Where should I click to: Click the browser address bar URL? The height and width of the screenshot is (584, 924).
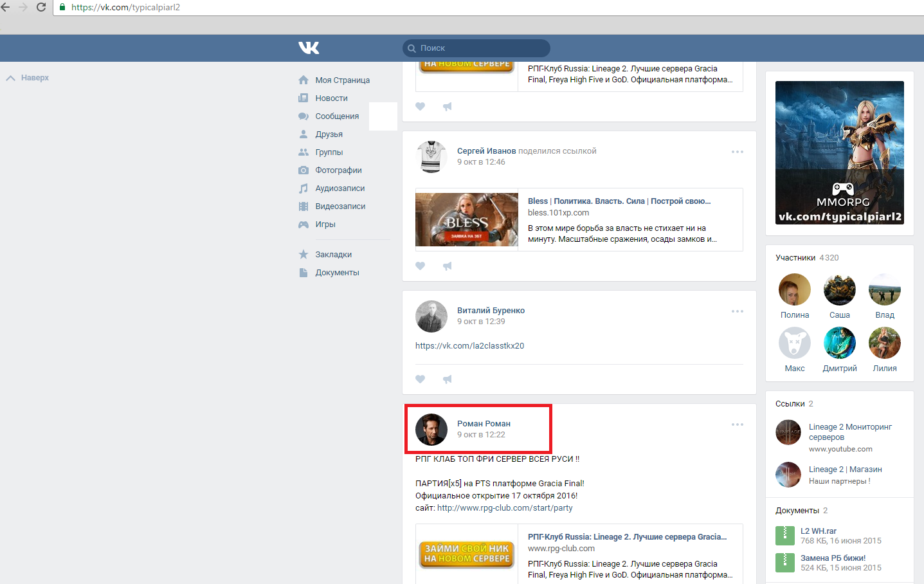(x=126, y=7)
